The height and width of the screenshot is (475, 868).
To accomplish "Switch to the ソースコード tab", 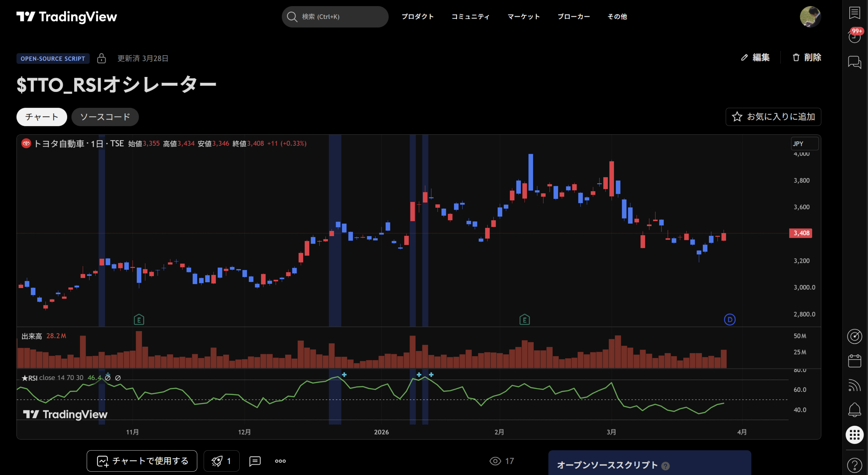I will pyautogui.click(x=105, y=117).
